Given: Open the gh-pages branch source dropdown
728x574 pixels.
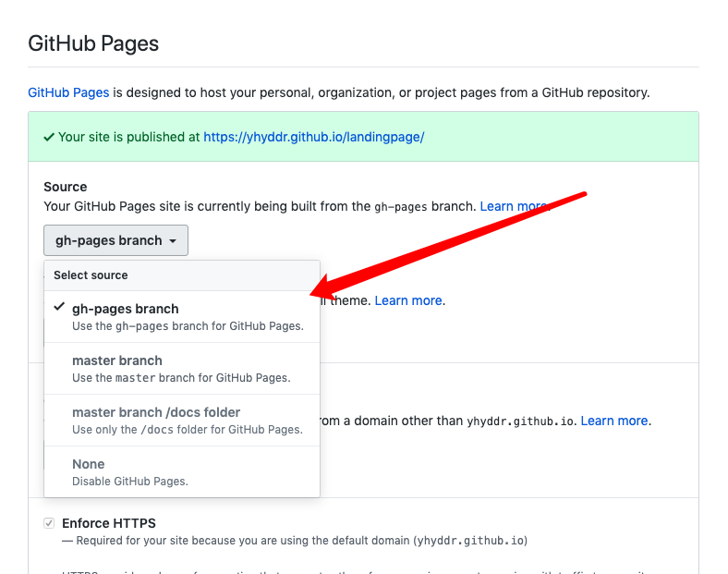Looking at the screenshot, I should tap(115, 240).
